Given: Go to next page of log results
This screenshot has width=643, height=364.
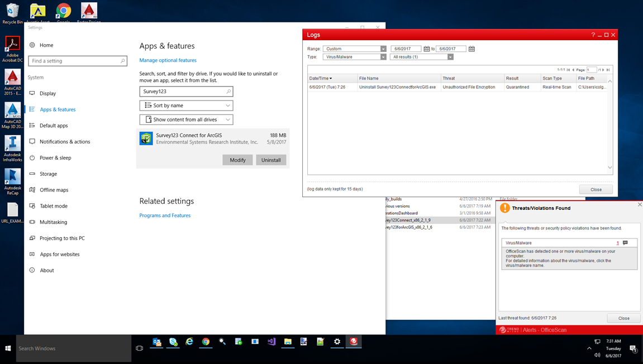Looking at the screenshot, I should 603,70.
